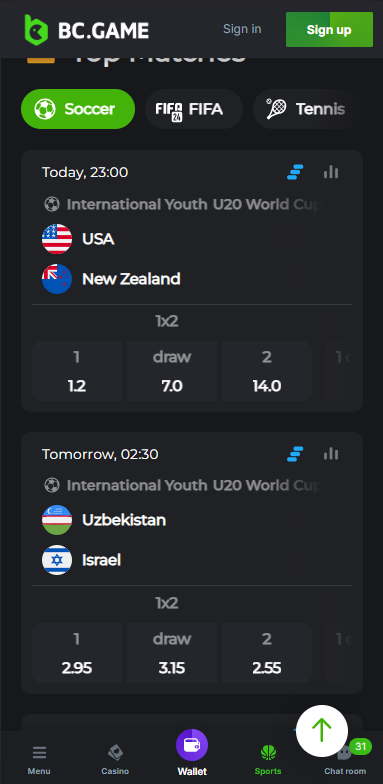This screenshot has width=383, height=784.
Task: Switch to the FIFA tab
Action: [x=194, y=109]
